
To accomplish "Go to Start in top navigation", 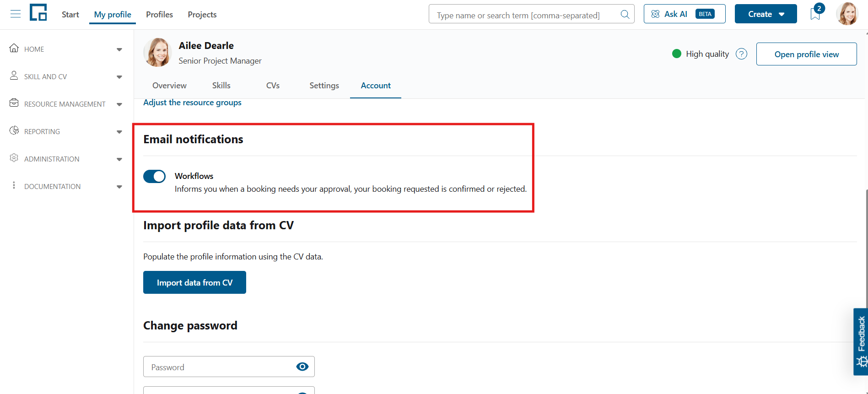I will pos(70,15).
